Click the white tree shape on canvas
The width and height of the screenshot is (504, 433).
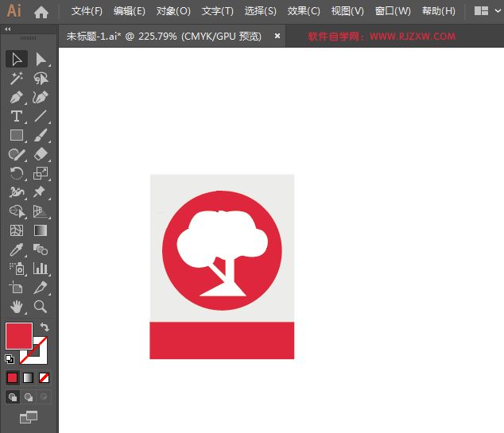point(222,238)
